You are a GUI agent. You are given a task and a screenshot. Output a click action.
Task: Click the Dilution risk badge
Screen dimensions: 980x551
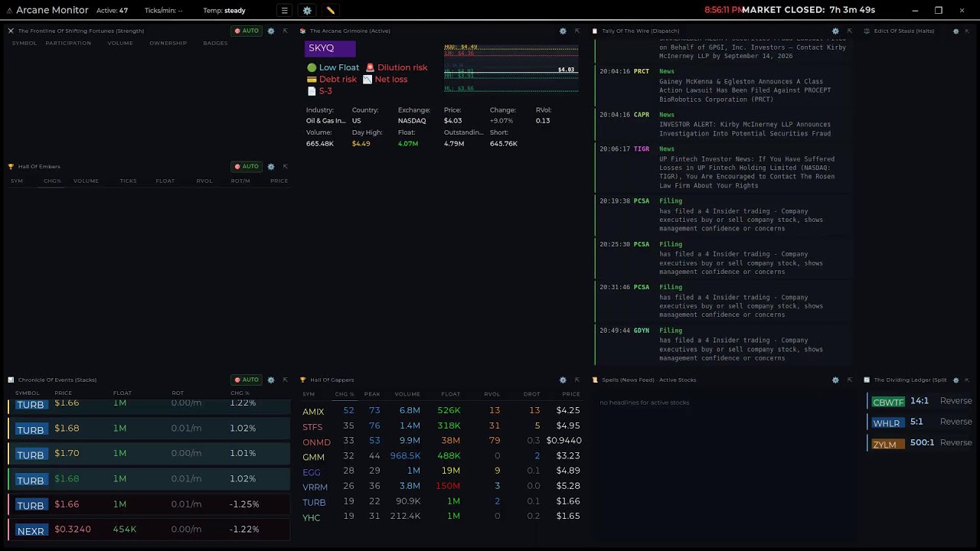397,67
